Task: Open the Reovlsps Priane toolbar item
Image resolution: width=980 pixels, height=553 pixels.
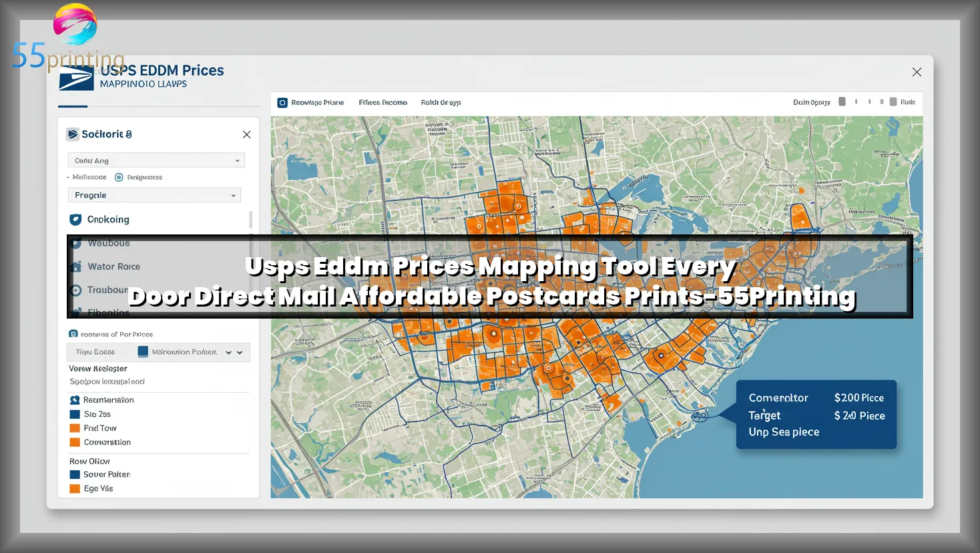Action: 318,103
